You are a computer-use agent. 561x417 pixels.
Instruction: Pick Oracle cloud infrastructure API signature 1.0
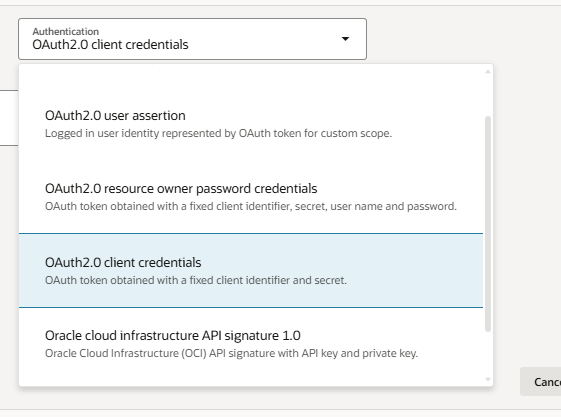click(251, 344)
